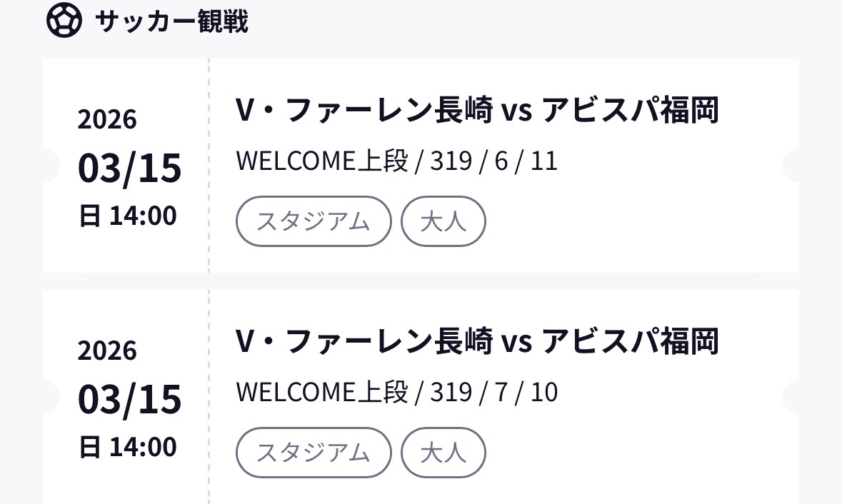The image size is (842, 504).
Task: Click 日 14:00 time on the first ticket
Action: 127,216
